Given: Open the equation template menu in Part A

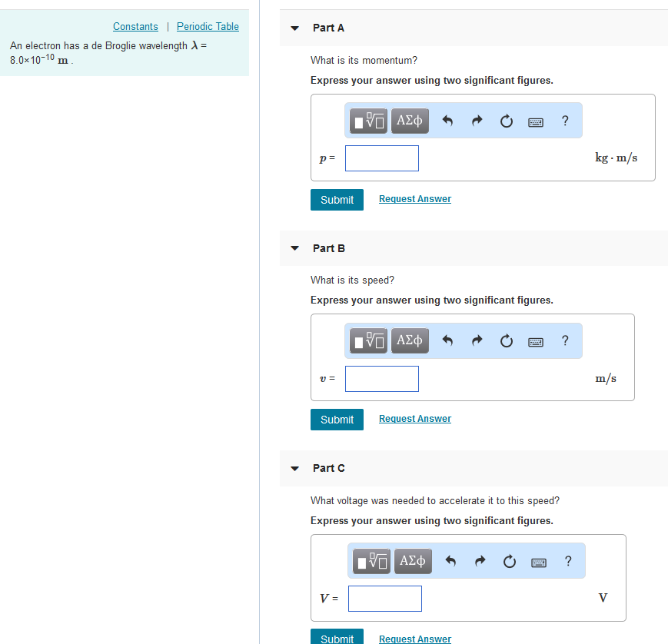Looking at the screenshot, I should pyautogui.click(x=367, y=120).
